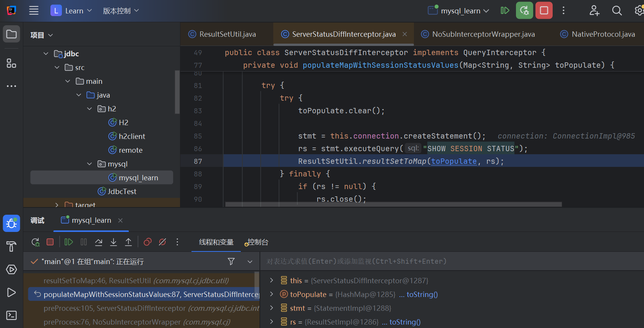Click toString() link for toPopulate

pyautogui.click(x=422, y=294)
